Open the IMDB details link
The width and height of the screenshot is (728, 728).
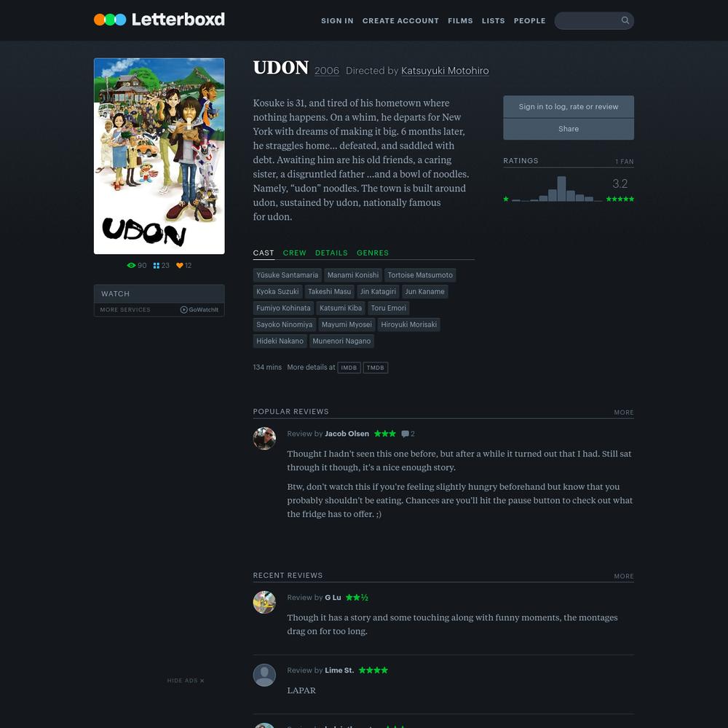[349, 368]
